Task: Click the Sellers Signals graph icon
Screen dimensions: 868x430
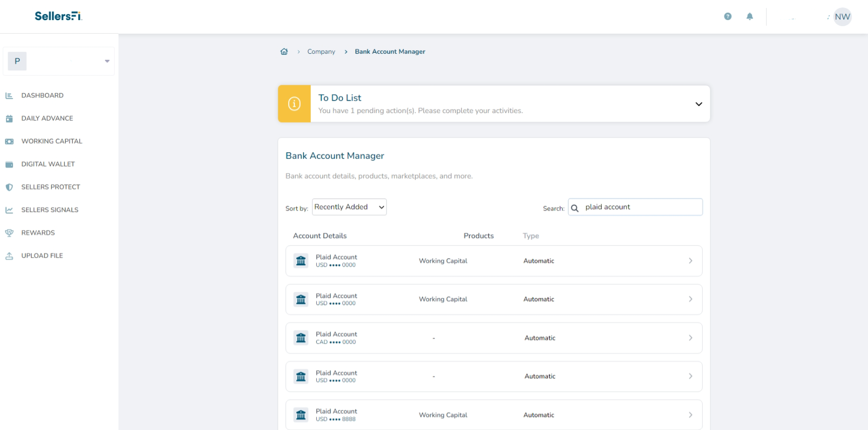Action: (9, 210)
